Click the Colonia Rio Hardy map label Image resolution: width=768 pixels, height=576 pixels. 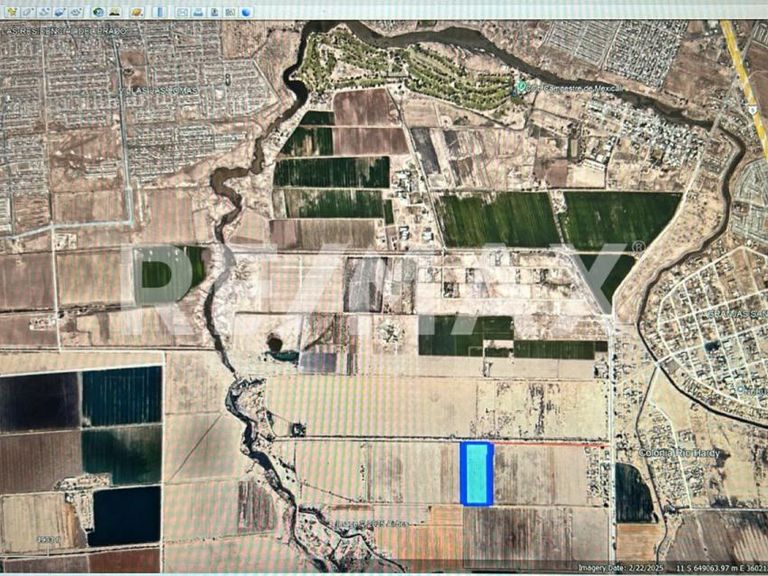(679, 453)
